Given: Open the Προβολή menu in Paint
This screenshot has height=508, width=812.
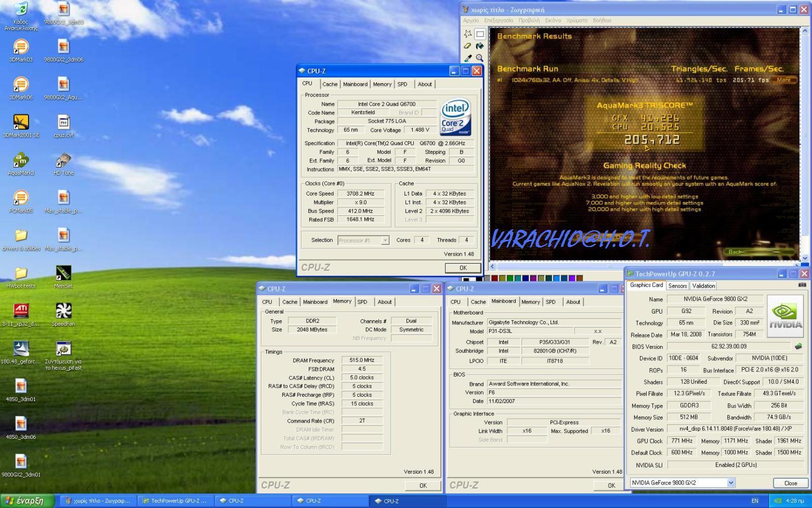Looking at the screenshot, I should (529, 20).
